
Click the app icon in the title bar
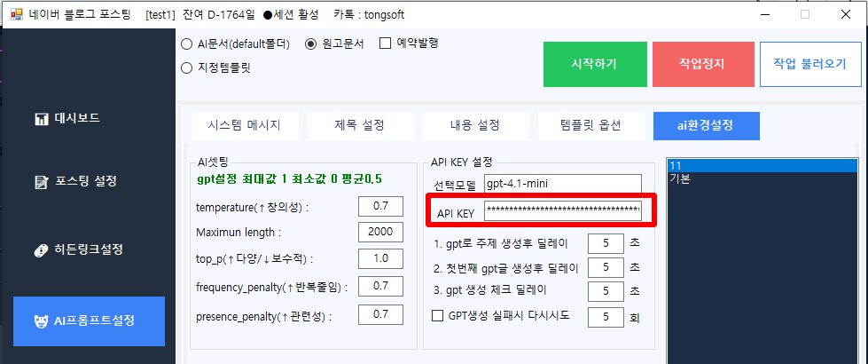[x=16, y=14]
